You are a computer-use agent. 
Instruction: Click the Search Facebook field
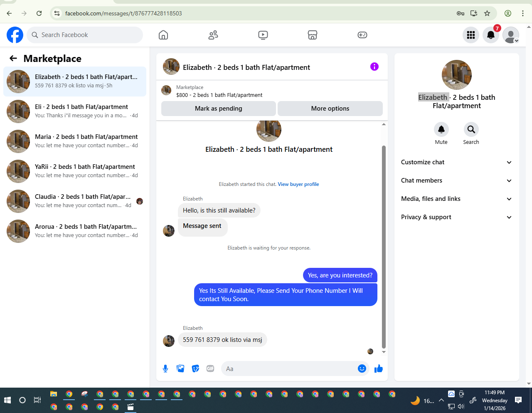point(85,35)
